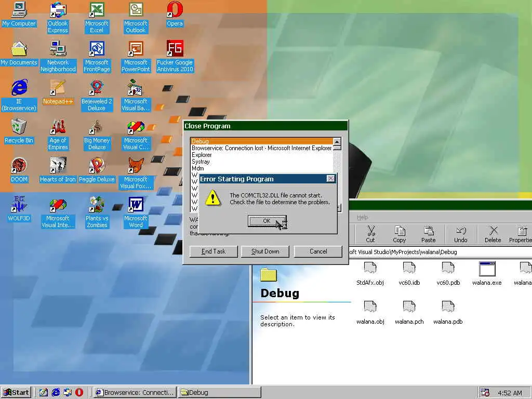Image resolution: width=532 pixels, height=399 pixels.
Task: Open Fucker Google Antivirus 2010 icon
Action: point(175,57)
